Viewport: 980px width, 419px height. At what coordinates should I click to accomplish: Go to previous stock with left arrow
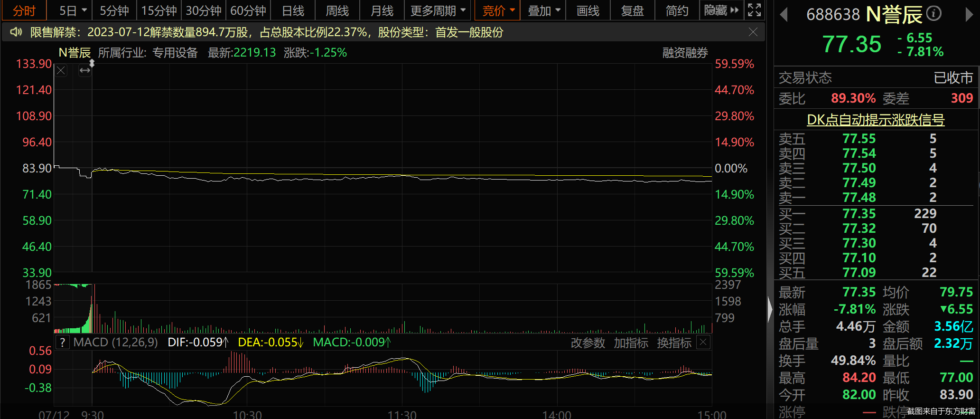784,15
